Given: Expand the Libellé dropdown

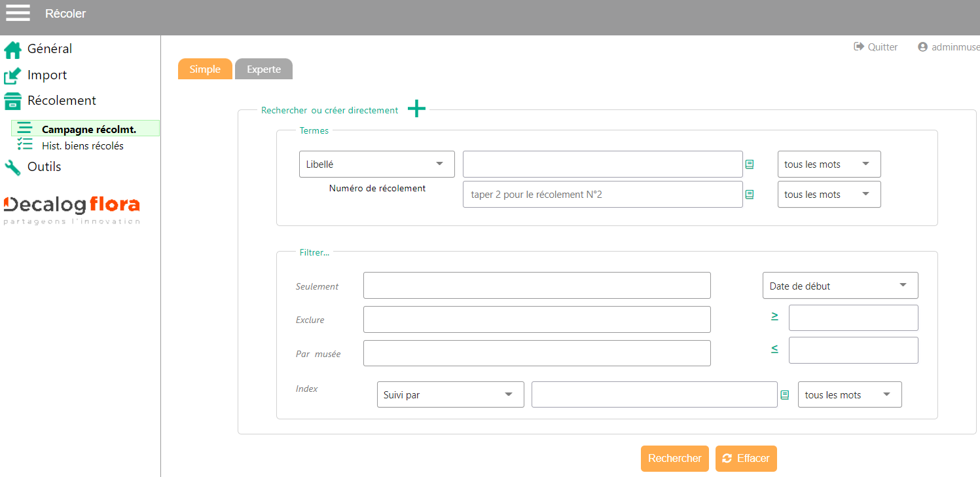Looking at the screenshot, I should [x=376, y=164].
